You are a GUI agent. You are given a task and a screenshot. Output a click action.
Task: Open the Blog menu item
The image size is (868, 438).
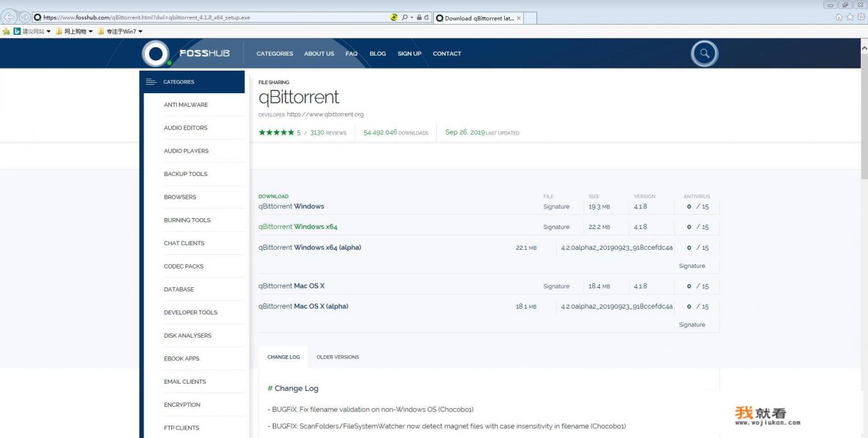click(x=377, y=54)
